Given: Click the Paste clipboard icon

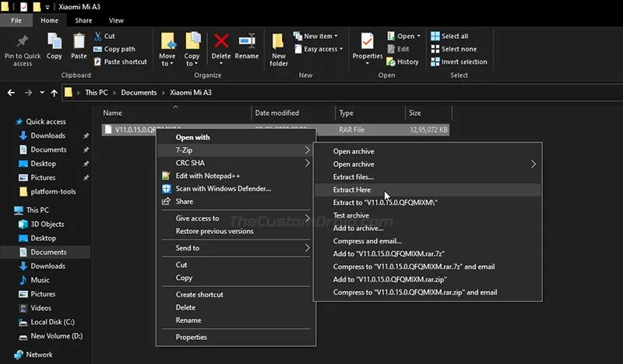Looking at the screenshot, I should [79, 42].
